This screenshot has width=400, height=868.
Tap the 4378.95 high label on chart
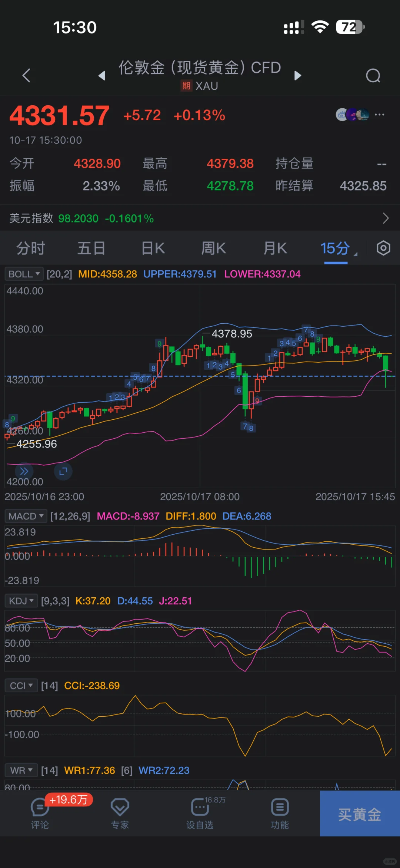tap(231, 334)
